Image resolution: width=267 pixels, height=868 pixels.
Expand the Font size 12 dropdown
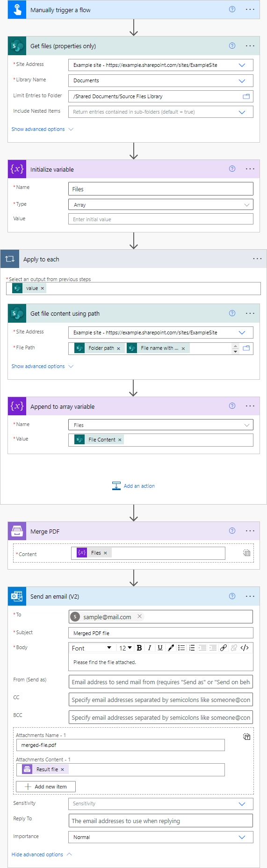(125, 648)
